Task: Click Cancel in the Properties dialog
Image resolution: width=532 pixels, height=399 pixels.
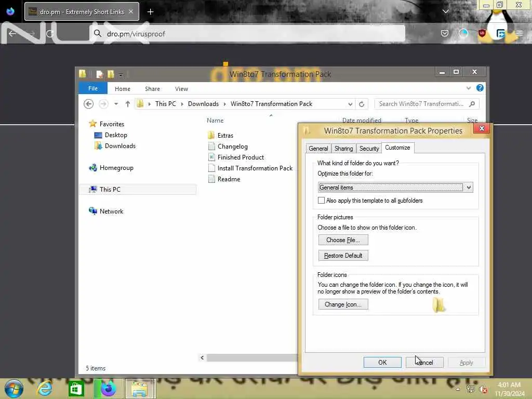Action: tap(424, 362)
